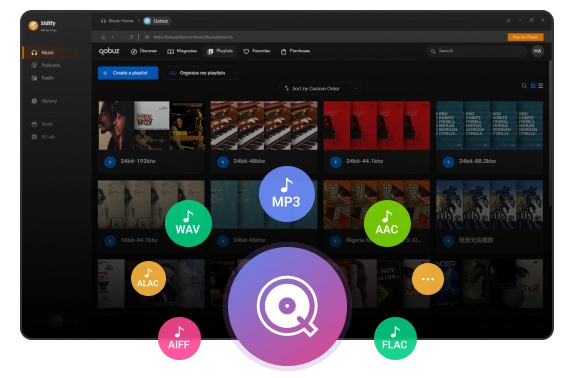Image resolution: width=575 pixels, height=378 pixels.
Task: Open Podcasts in the sidebar
Action: [46, 65]
